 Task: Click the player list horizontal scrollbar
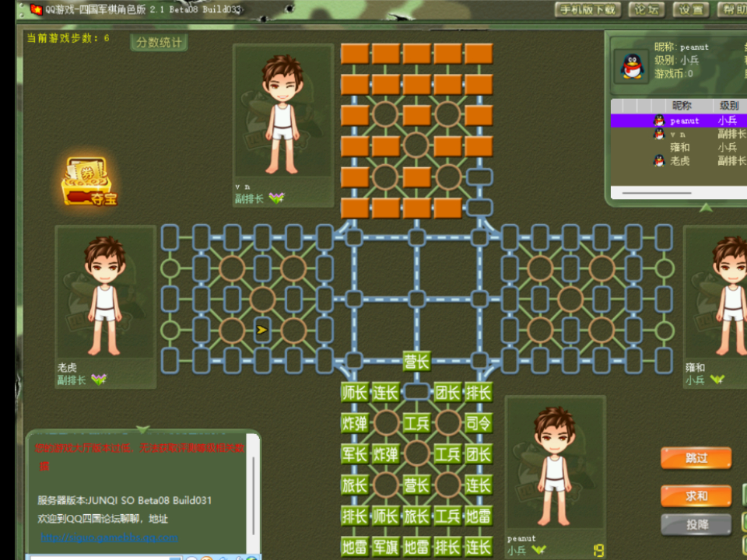coord(657,193)
